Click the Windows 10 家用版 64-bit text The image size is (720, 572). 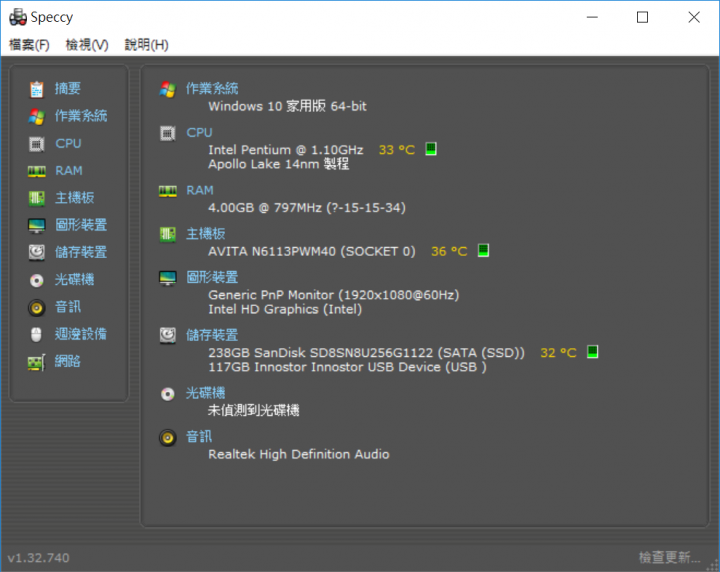coord(287,107)
